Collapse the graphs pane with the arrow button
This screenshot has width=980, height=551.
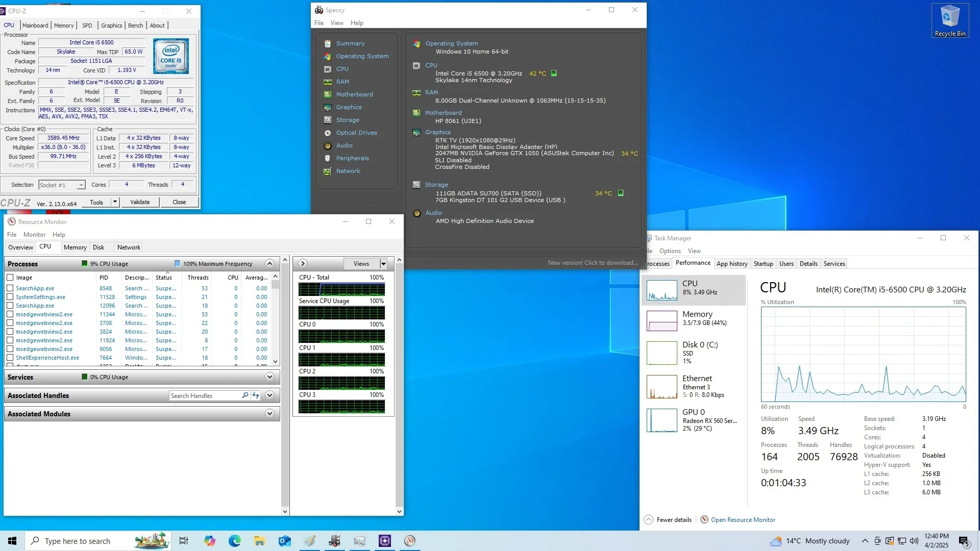(303, 264)
